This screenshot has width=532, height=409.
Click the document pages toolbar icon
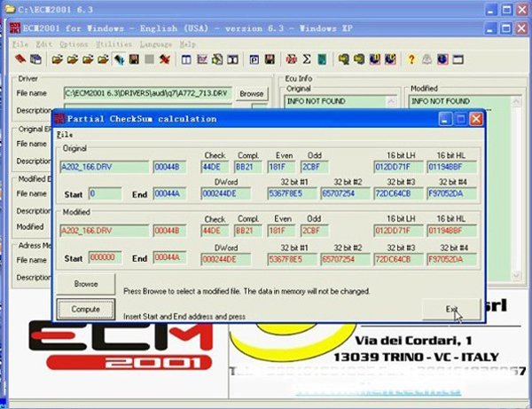coord(217,59)
